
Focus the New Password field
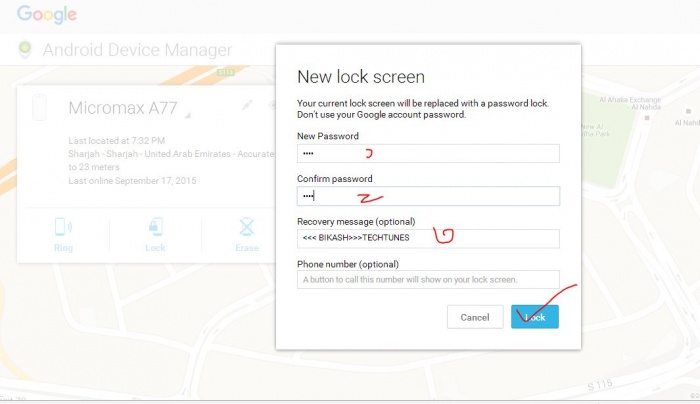428,154
